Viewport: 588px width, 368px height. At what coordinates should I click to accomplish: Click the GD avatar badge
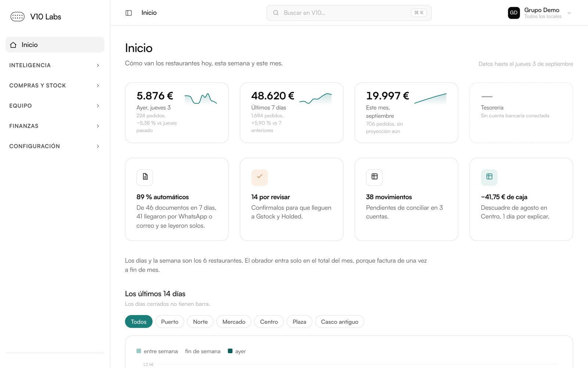click(514, 13)
